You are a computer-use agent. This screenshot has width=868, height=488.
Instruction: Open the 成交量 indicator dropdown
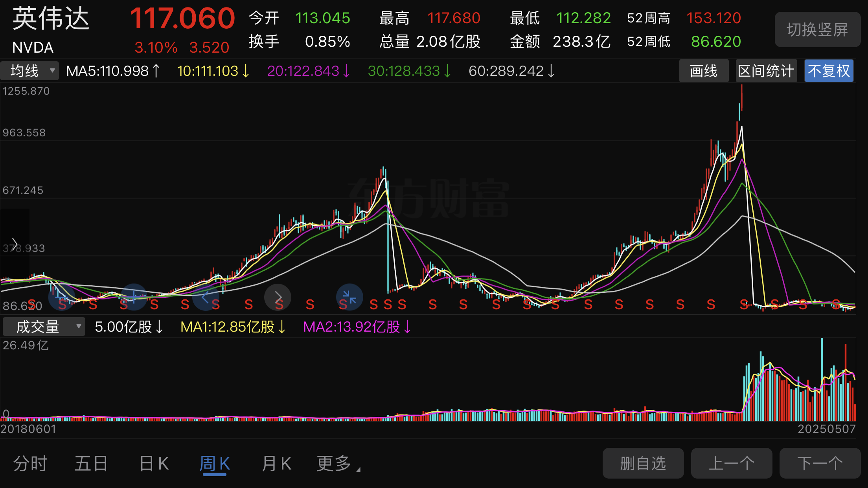pyautogui.click(x=44, y=327)
